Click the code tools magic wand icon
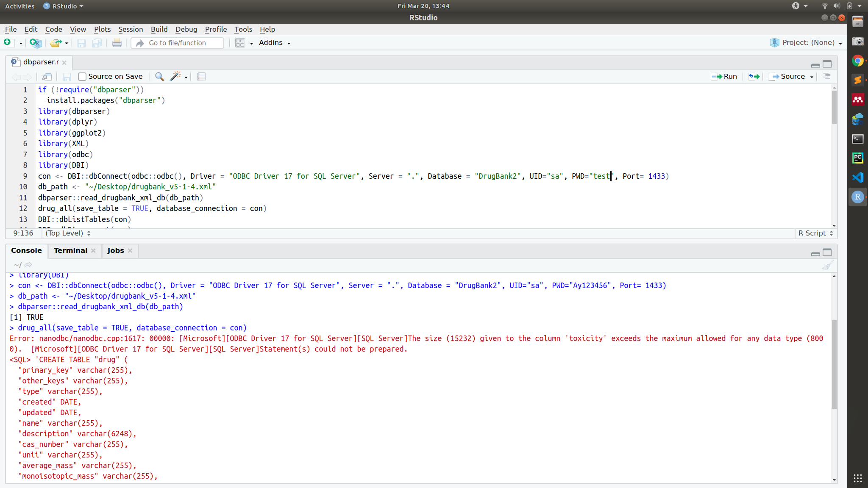Viewport: 868px width, 488px height. (x=175, y=77)
